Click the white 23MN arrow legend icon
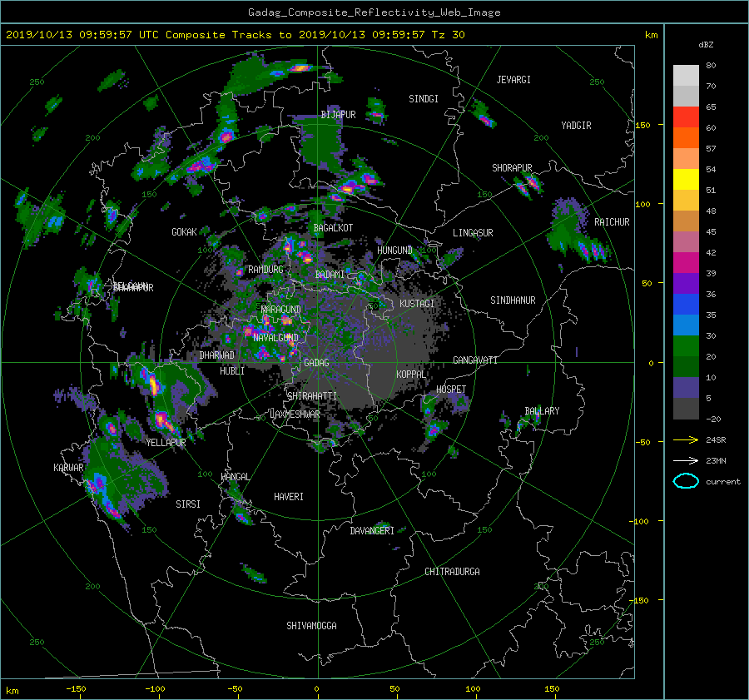 point(686,460)
